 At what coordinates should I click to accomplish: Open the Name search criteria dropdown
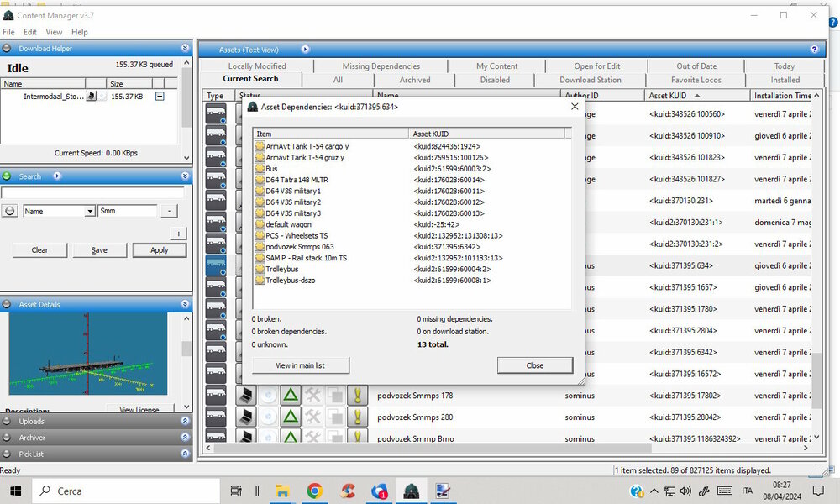90,212
